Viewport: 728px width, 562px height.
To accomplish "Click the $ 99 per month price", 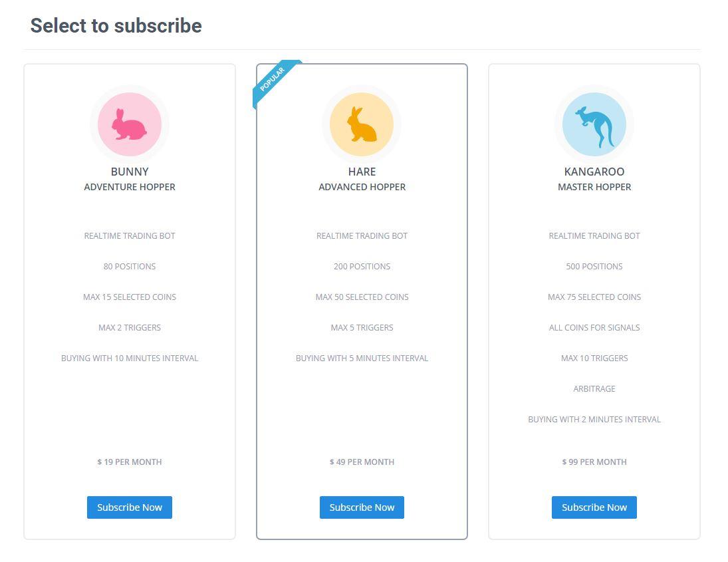I will click(594, 462).
